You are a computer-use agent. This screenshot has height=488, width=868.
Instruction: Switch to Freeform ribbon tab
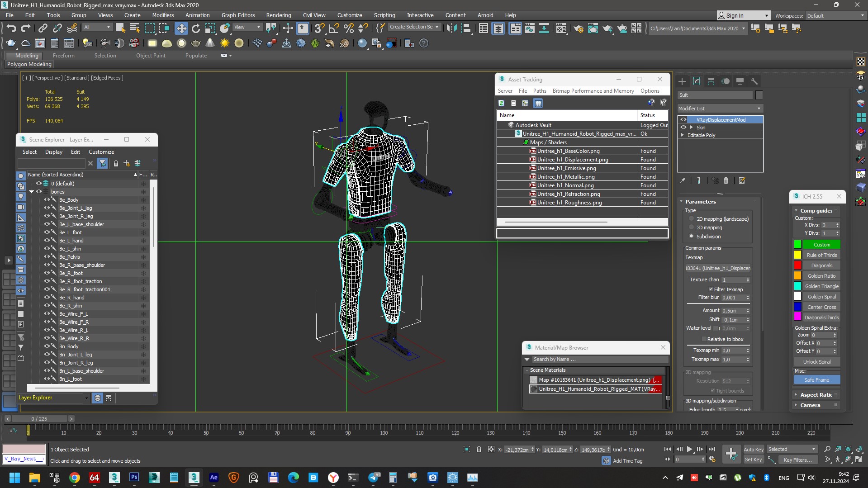(x=63, y=56)
